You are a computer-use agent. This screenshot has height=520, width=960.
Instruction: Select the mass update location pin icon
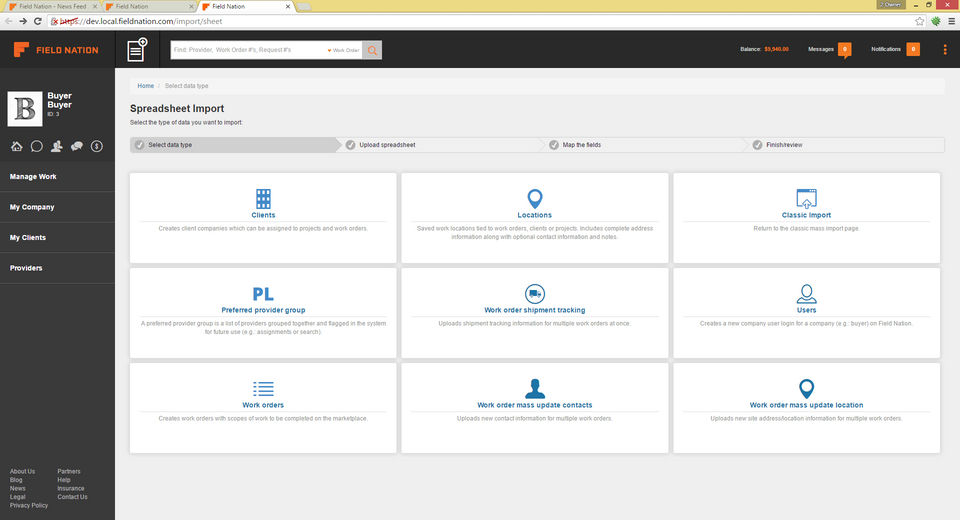click(x=806, y=388)
